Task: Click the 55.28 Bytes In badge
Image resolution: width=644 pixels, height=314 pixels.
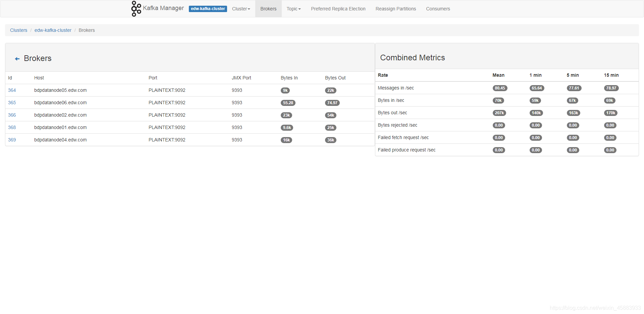Action: coord(288,103)
